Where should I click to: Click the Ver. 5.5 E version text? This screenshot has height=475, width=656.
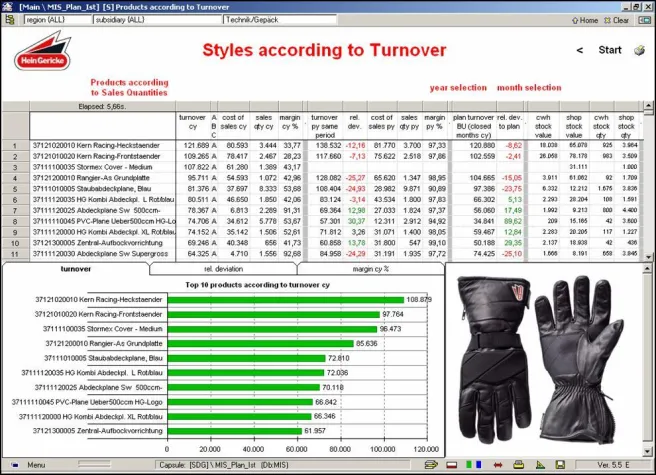click(613, 465)
